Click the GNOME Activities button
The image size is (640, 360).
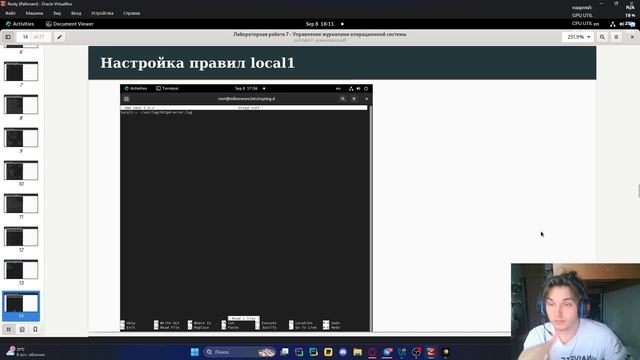click(20, 24)
